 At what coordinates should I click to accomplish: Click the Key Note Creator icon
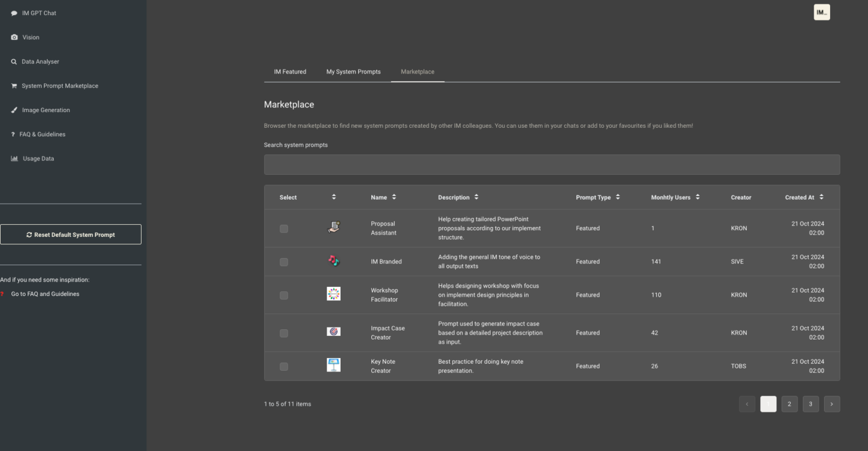[333, 365]
